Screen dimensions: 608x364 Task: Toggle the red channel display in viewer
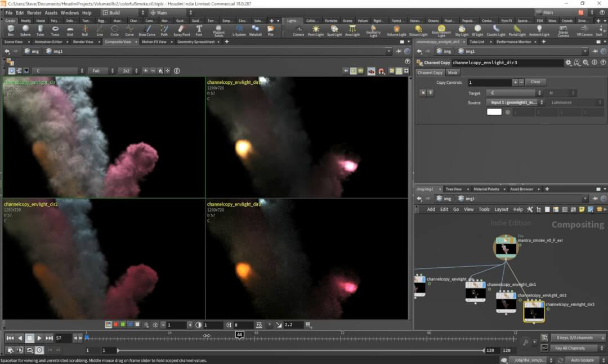point(116,325)
